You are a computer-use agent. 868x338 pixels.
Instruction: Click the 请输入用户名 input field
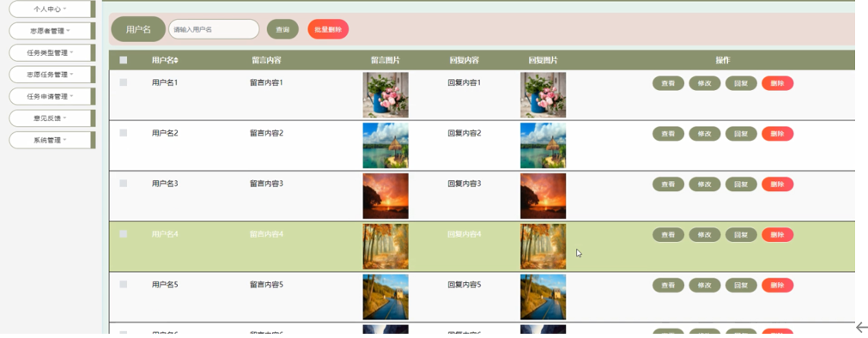click(x=215, y=29)
